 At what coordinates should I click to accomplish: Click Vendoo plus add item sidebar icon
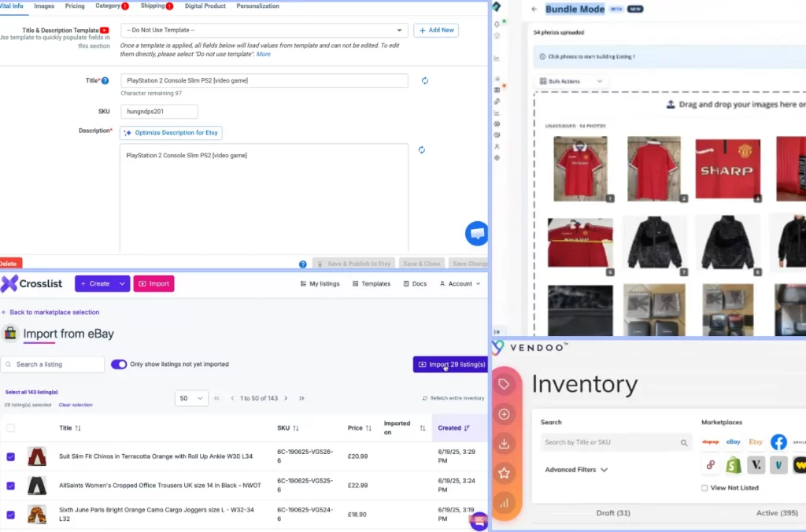504,414
